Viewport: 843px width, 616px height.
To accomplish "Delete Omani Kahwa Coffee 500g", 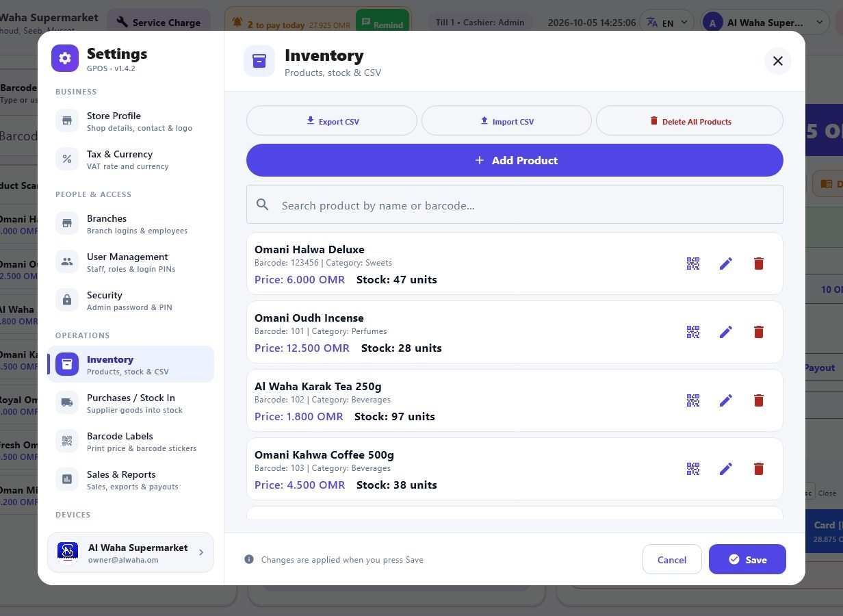I will tap(759, 469).
